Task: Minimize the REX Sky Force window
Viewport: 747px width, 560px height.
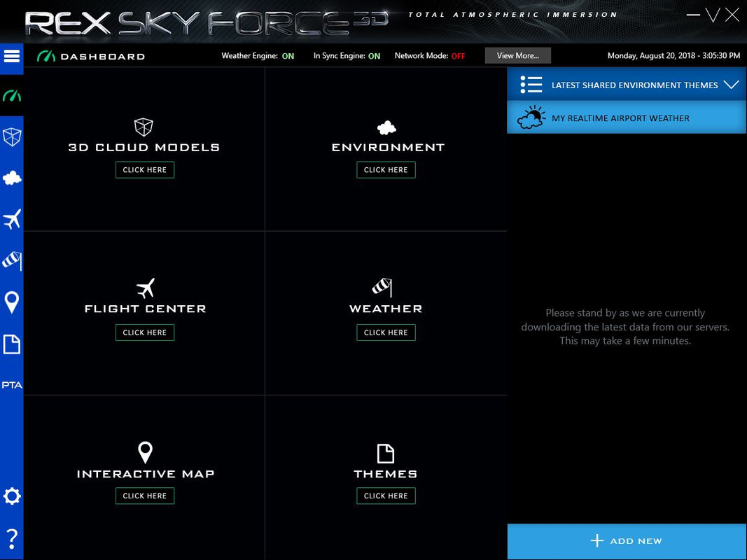Action: click(693, 15)
